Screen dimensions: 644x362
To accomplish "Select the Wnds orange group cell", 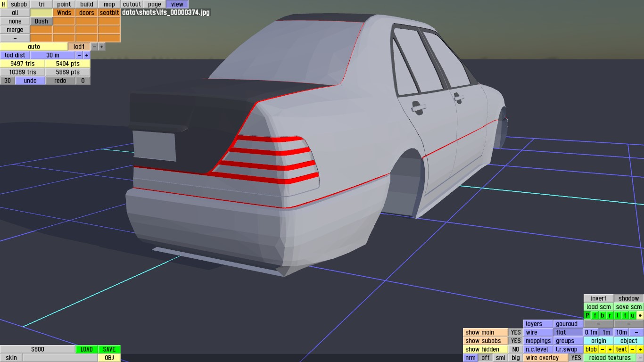I will point(64,13).
